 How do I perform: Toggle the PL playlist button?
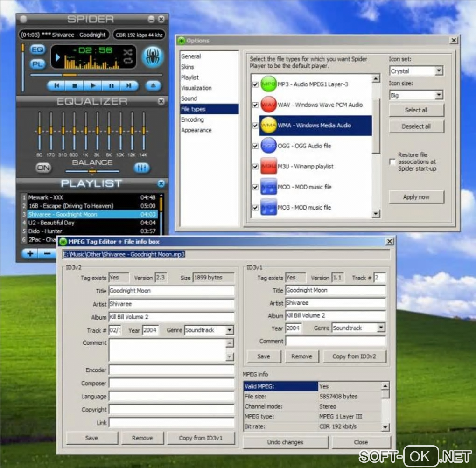(38, 64)
